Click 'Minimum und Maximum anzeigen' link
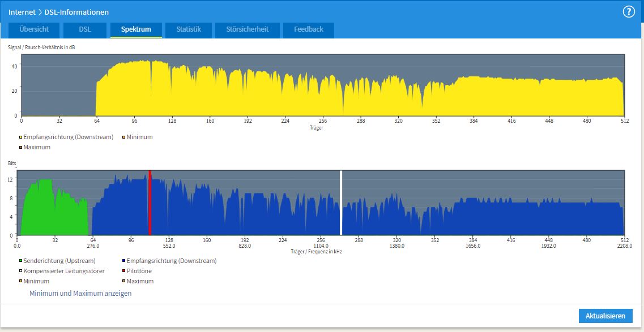This screenshot has width=644, height=332. 80,294
